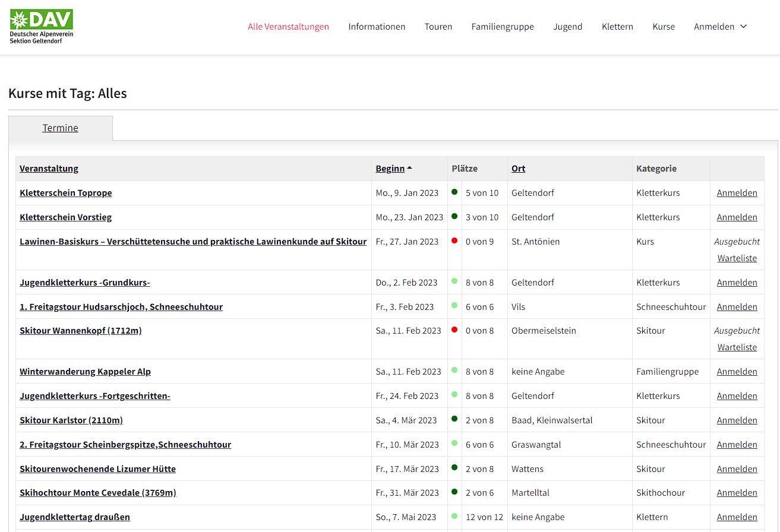This screenshot has width=780, height=532.
Task: Click the red status dot for Skitour Wannenkopf
Action: coord(454,330)
